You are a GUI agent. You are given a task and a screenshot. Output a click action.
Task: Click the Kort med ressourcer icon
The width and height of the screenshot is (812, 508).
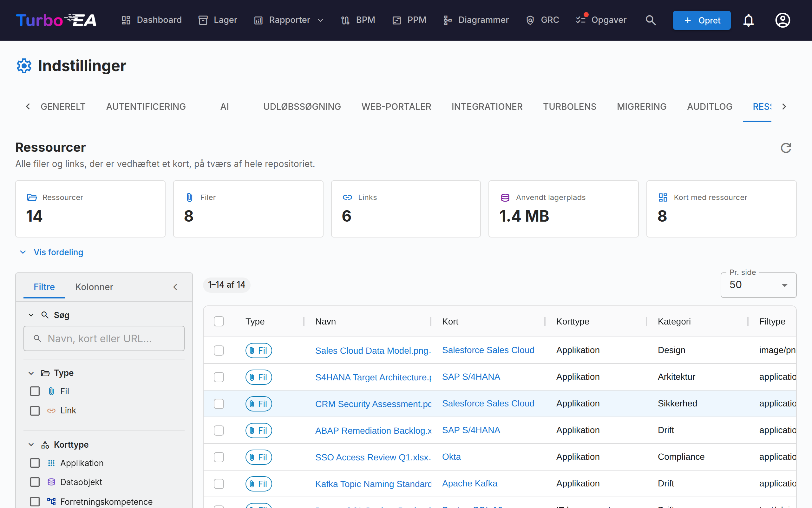click(x=663, y=197)
